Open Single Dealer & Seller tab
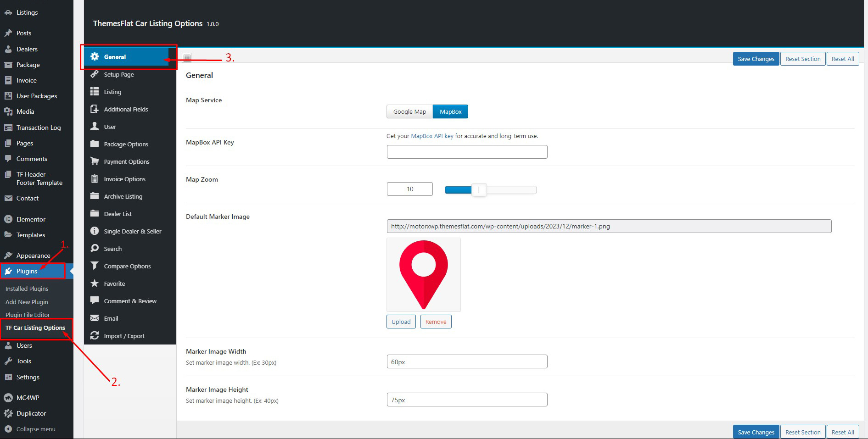The height and width of the screenshot is (439, 868). pyautogui.click(x=130, y=231)
